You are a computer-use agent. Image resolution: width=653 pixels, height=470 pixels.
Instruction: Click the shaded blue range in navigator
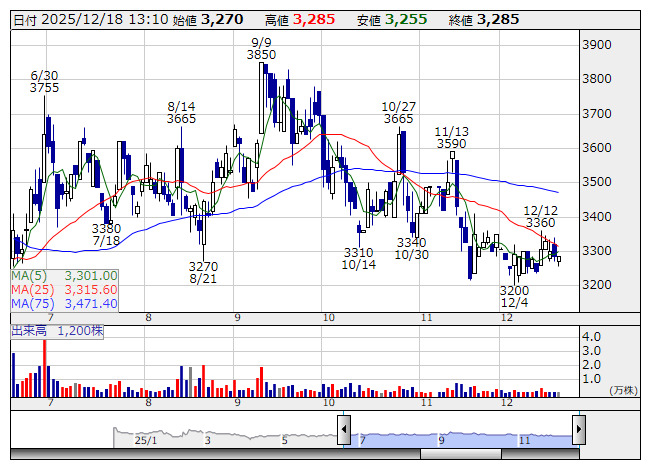coord(461,440)
